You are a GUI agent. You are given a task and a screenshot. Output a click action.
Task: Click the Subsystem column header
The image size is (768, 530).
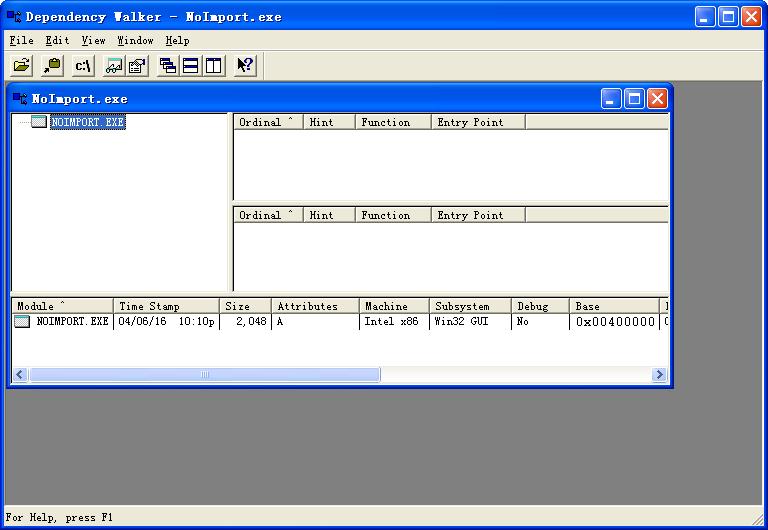click(x=470, y=306)
